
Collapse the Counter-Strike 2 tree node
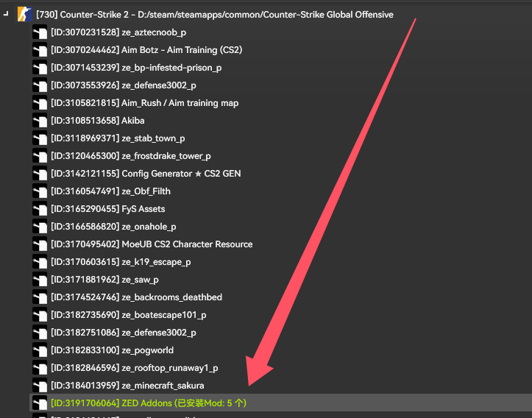5,14
